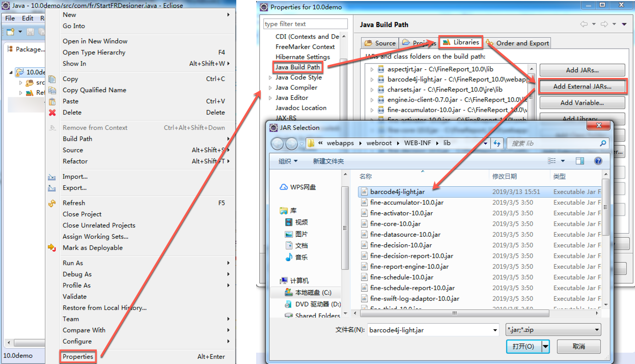Click the aspectjrt.jar library icon
Screen dimensions: 635x364
coord(381,70)
